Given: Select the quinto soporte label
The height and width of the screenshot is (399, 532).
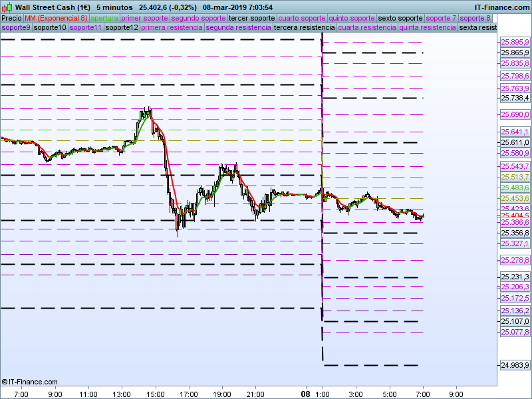Looking at the screenshot, I should point(352,19).
